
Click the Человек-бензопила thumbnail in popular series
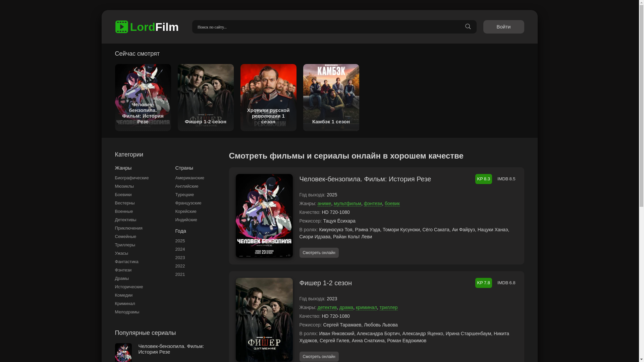click(123, 352)
